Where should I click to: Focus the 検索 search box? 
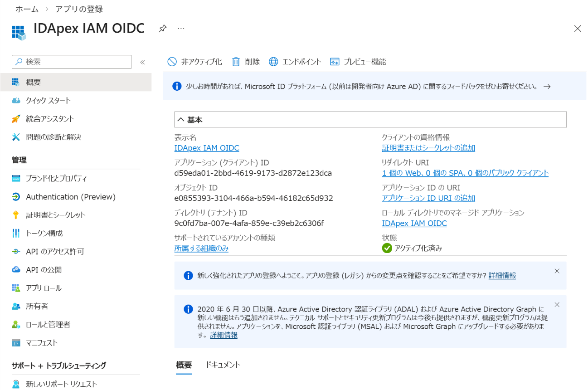[72, 62]
